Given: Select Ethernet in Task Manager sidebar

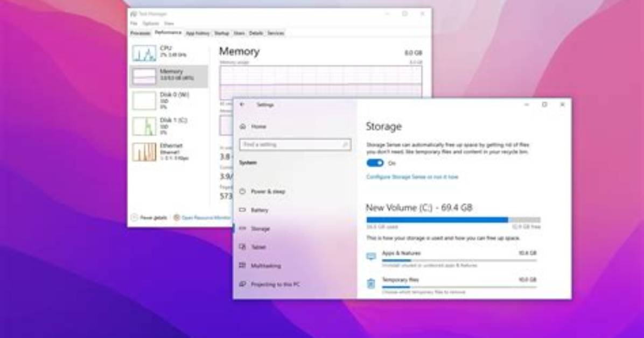Looking at the screenshot, I should [169, 152].
